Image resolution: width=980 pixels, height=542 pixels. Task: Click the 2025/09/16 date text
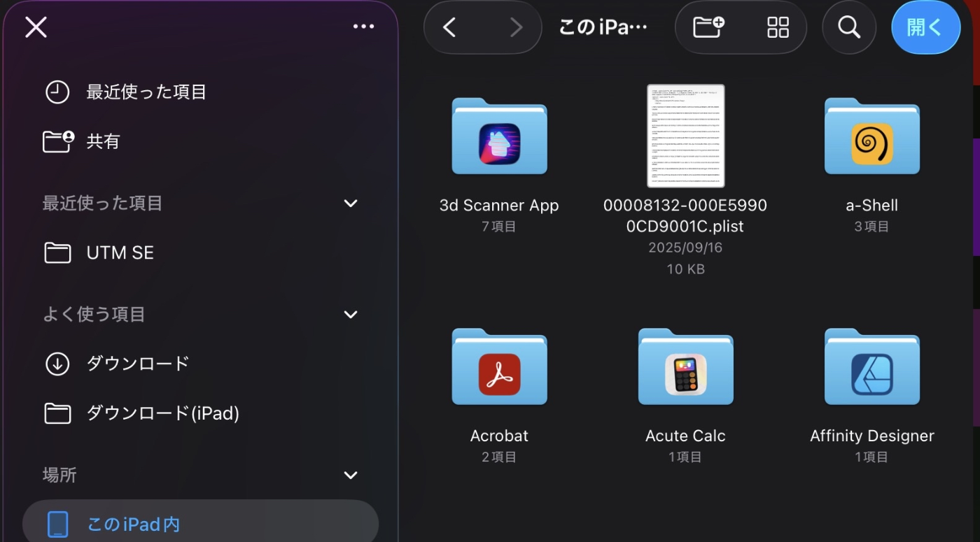(685, 248)
